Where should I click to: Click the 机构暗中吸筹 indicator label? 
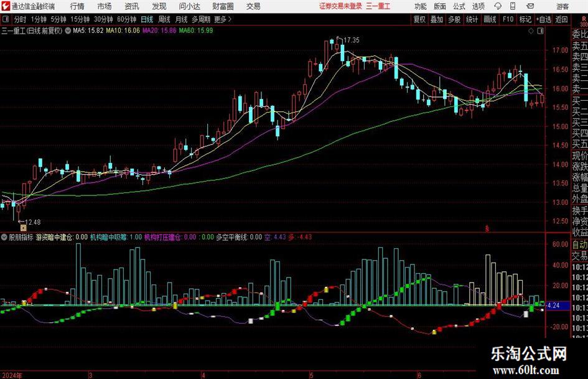(x=108, y=237)
